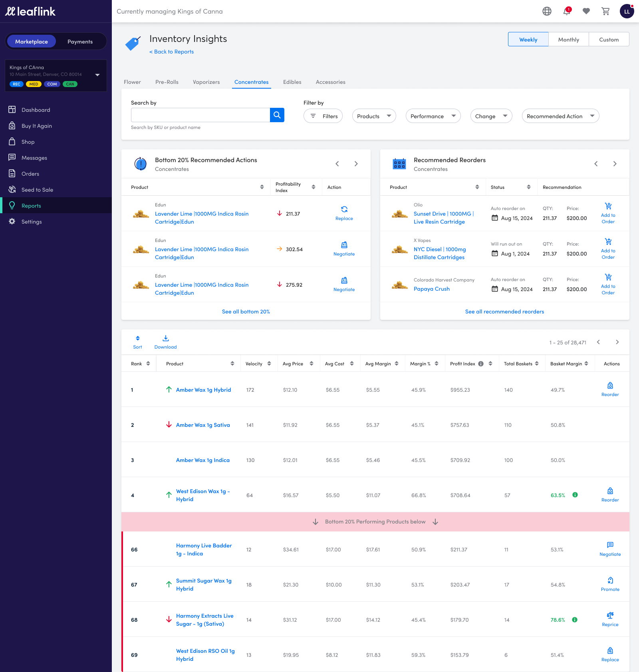Click the SKU search input field
The height and width of the screenshot is (672, 639).
coord(200,115)
